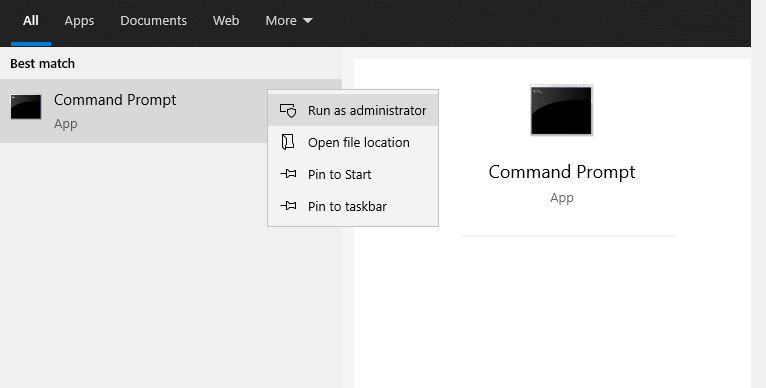Click the App label under preview title

[x=561, y=198]
